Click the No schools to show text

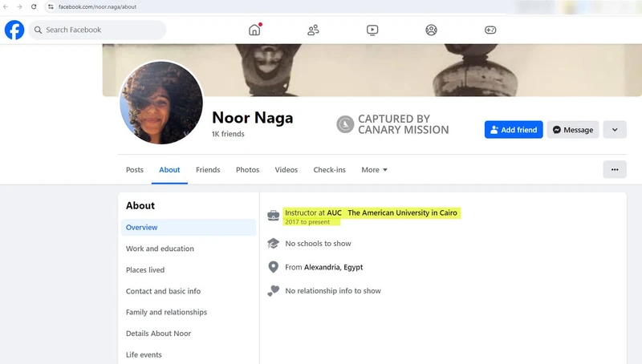tap(318, 244)
